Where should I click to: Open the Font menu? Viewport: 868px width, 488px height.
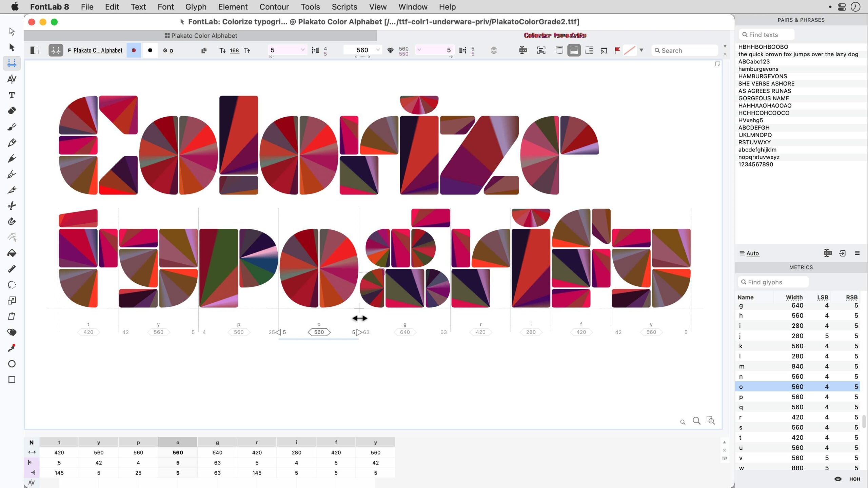[166, 6]
